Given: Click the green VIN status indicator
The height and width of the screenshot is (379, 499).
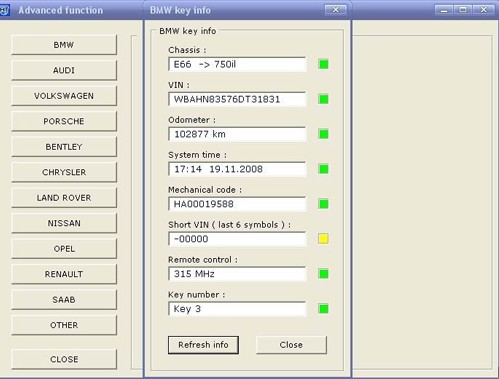Looking at the screenshot, I should pos(323,99).
